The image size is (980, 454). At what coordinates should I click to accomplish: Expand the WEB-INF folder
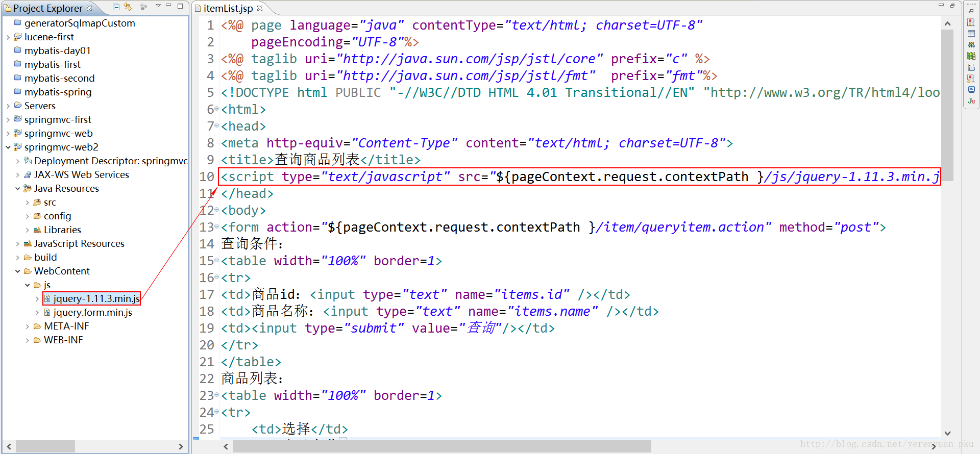[x=27, y=340]
